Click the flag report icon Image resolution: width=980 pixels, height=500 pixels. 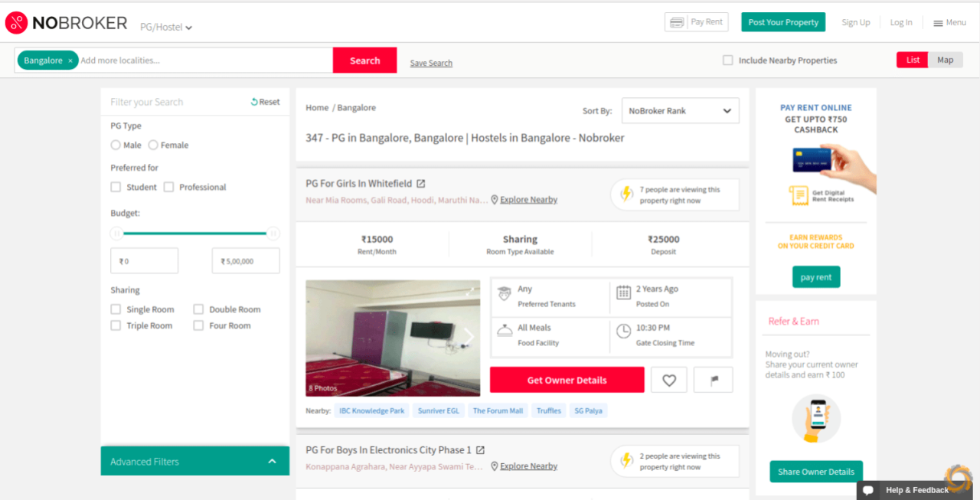click(713, 381)
